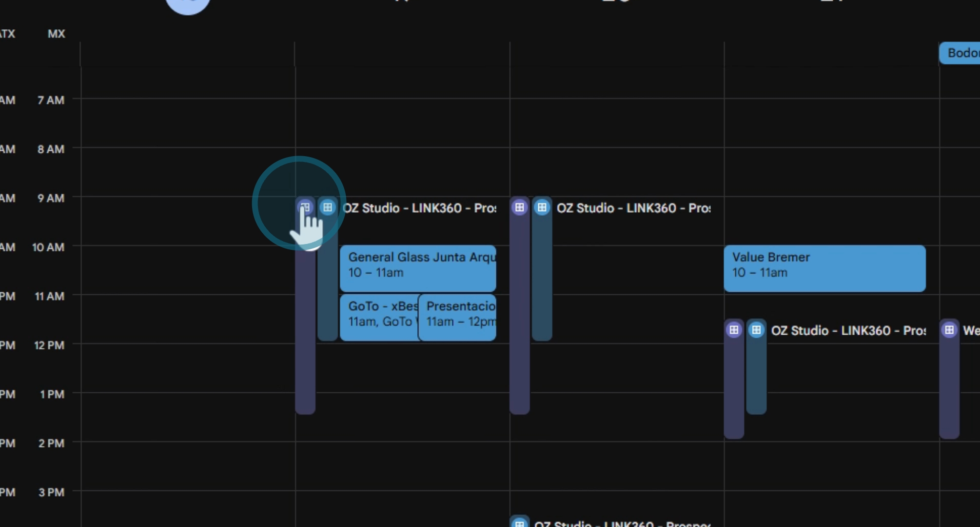Viewport: 980px width, 527px height.
Task: Click blue grid icon at 9 AM in column without other events
Action: (542, 207)
